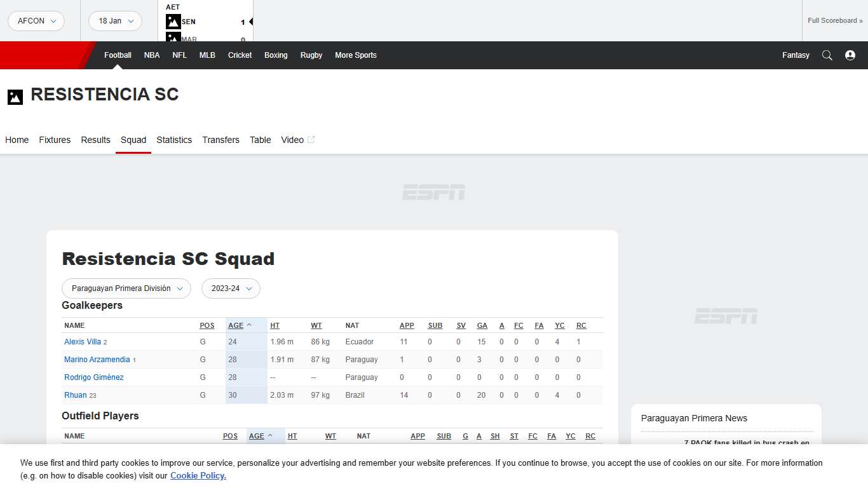The height and width of the screenshot is (488, 868).
Task: Switch to the Transfers tab
Action: pyautogui.click(x=220, y=140)
